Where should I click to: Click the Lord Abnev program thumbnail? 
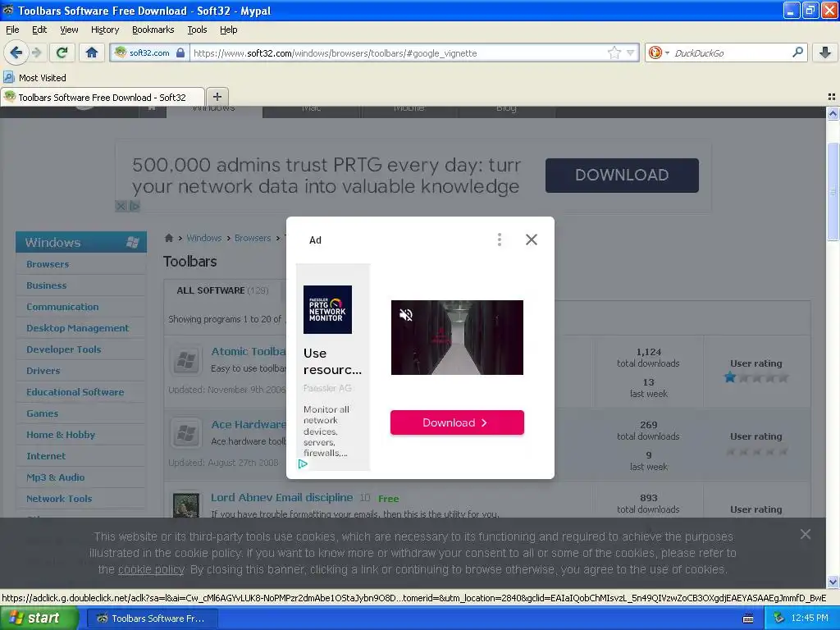[186, 504]
